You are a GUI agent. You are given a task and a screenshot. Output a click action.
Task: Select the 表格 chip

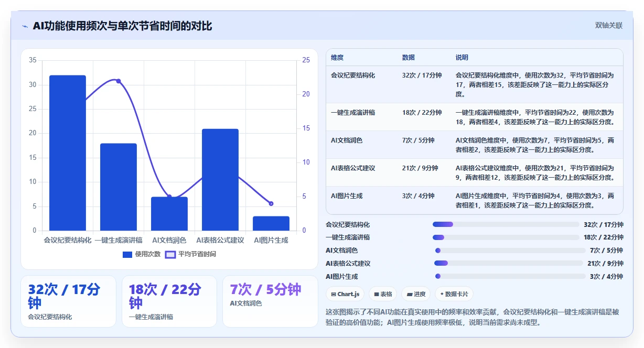[x=383, y=294]
